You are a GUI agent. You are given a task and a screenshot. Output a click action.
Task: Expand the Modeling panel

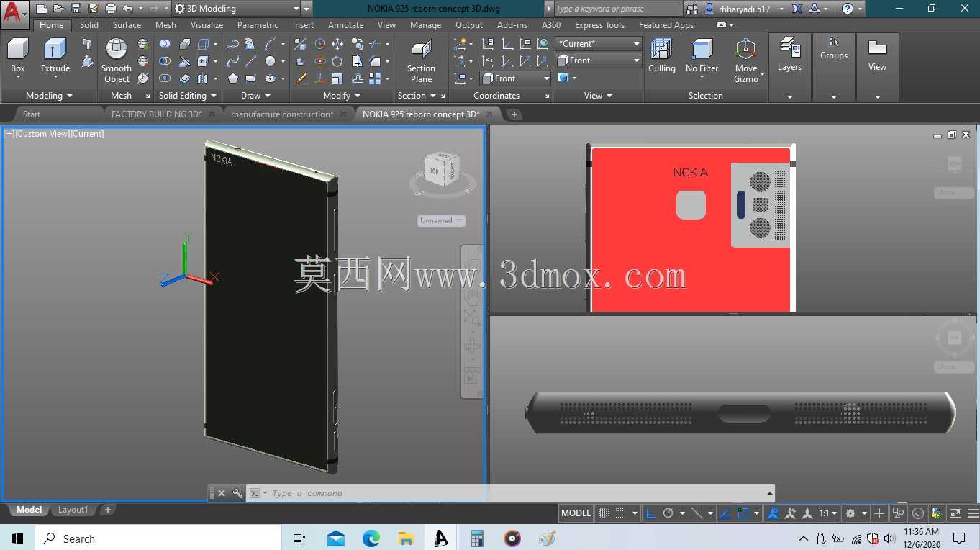click(x=49, y=96)
